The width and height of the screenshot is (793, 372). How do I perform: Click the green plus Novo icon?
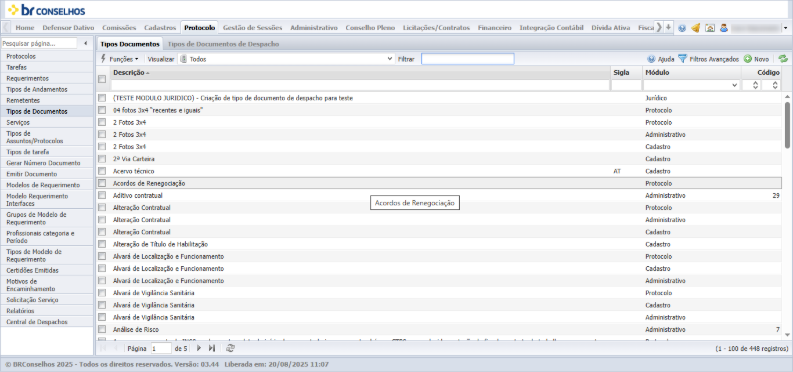pos(747,59)
